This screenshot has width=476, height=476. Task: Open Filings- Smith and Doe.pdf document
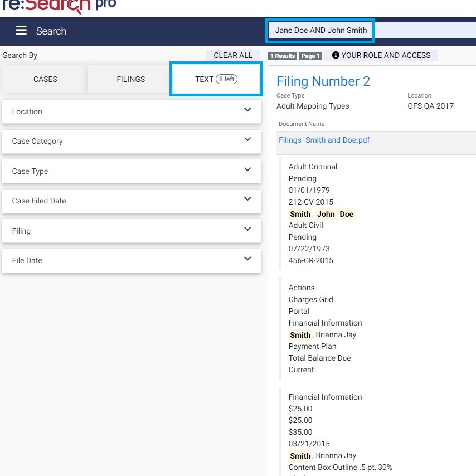click(324, 140)
